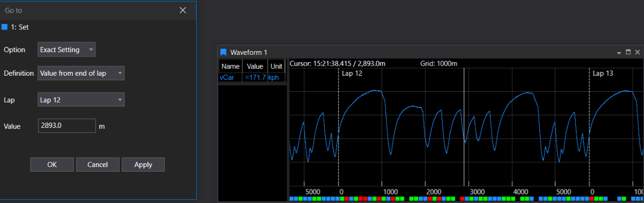Screen dimensions: 644x203
Task: Click the Lap 12 marker label
Action: [x=352, y=74]
